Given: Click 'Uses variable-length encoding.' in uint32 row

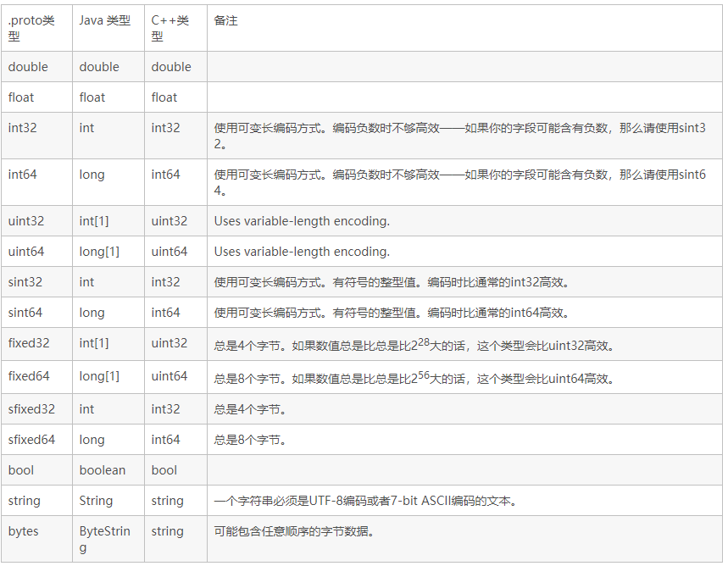Looking at the screenshot, I should coord(302,221).
